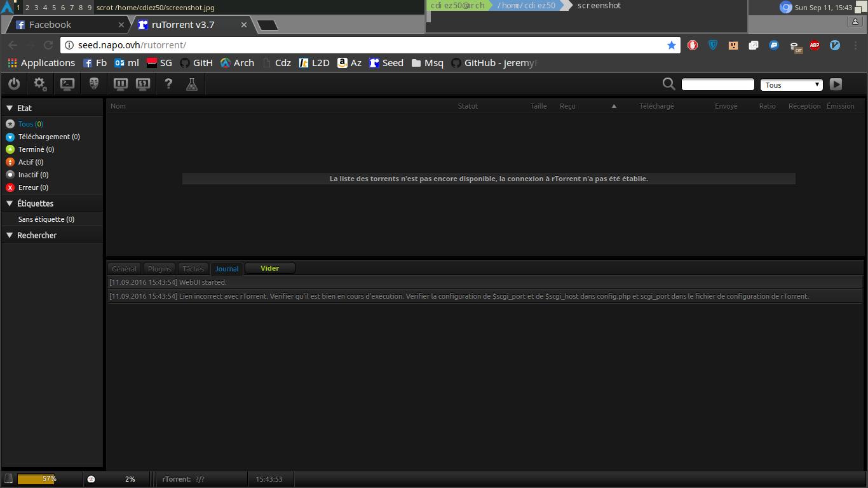The width and height of the screenshot is (868, 488).
Task: Select Actif (0) filter
Action: [x=31, y=162]
